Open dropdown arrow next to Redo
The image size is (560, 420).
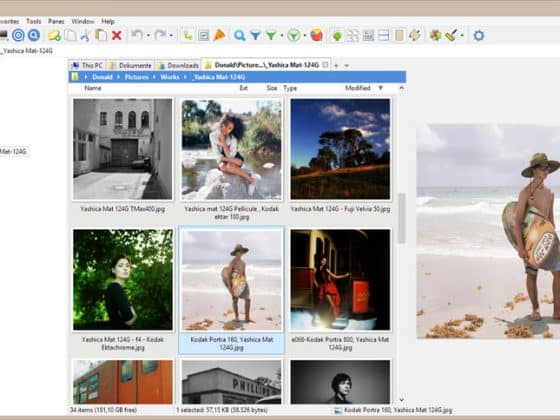[171, 35]
